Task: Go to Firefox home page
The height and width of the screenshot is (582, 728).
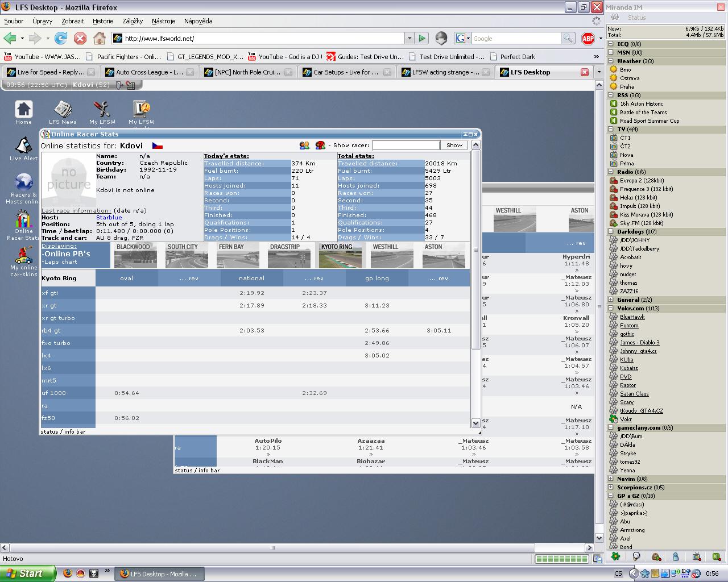Action: [100, 39]
